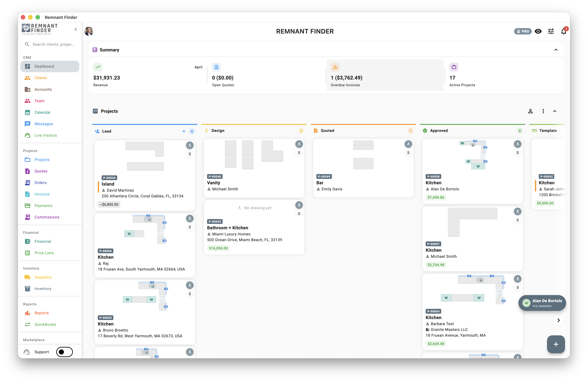This screenshot has width=588, height=382.
Task: Click the drag handle on Vanity card
Action: pyautogui.click(x=299, y=153)
